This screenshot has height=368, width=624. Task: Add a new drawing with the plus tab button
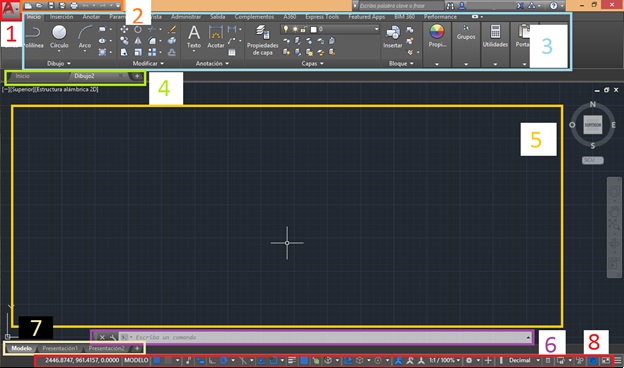(137, 76)
